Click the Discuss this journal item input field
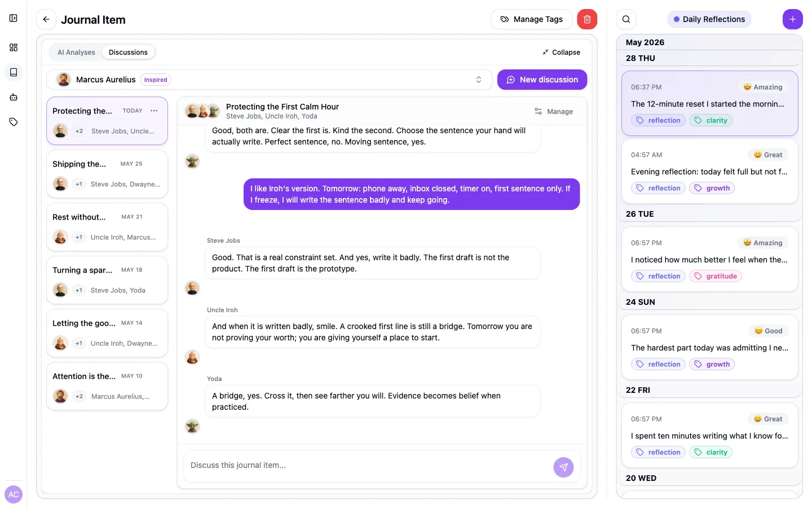Viewport: 812px width, 508px height. 368,466
